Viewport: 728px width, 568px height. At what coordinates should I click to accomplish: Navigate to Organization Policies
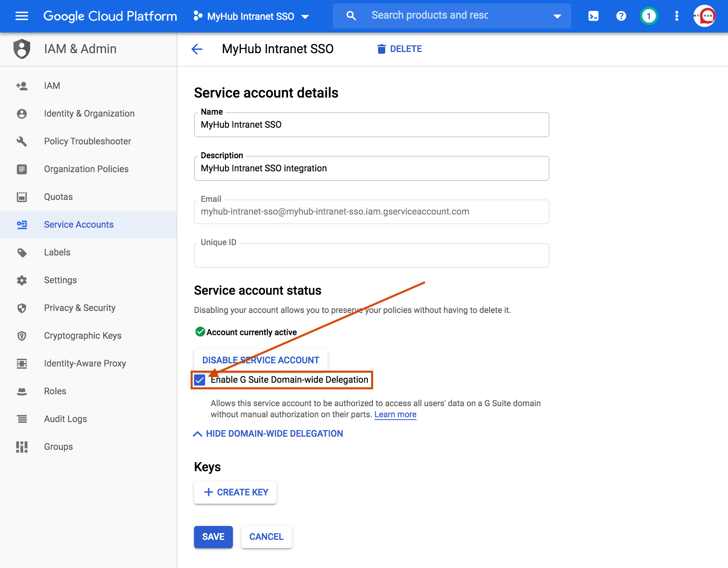point(86,169)
